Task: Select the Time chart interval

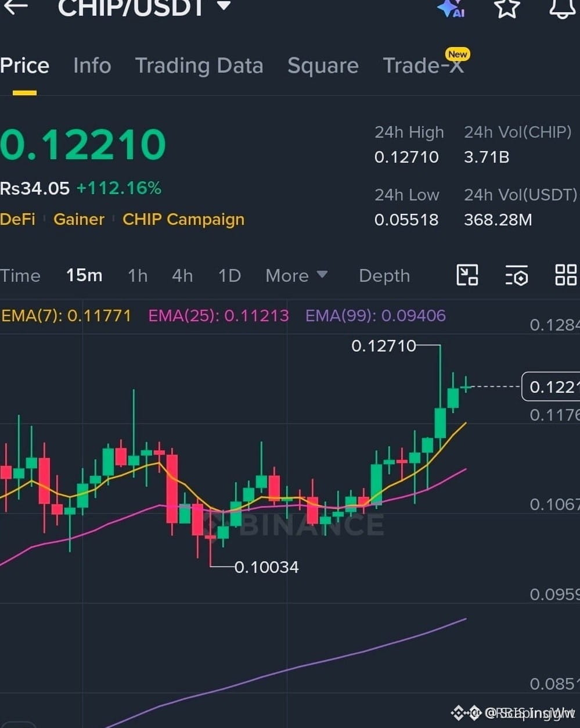Action: [x=20, y=275]
